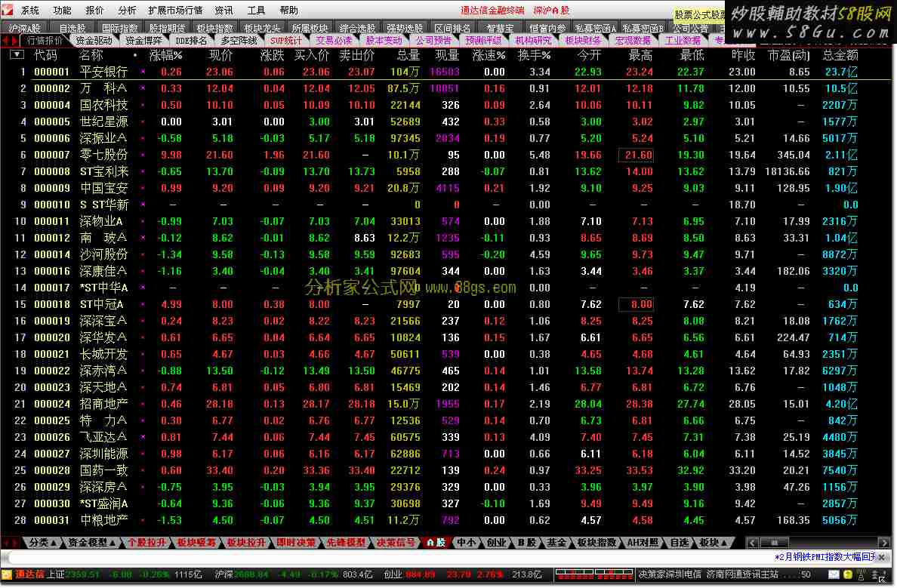
Task: Open the 系统 menu
Action: (29, 11)
